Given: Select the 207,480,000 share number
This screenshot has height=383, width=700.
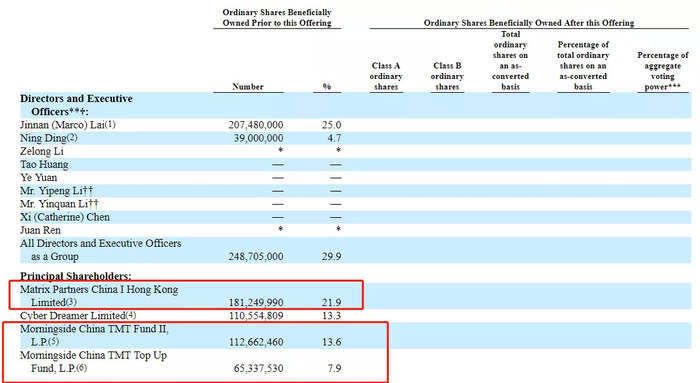Looking at the screenshot, I should coord(256,125).
